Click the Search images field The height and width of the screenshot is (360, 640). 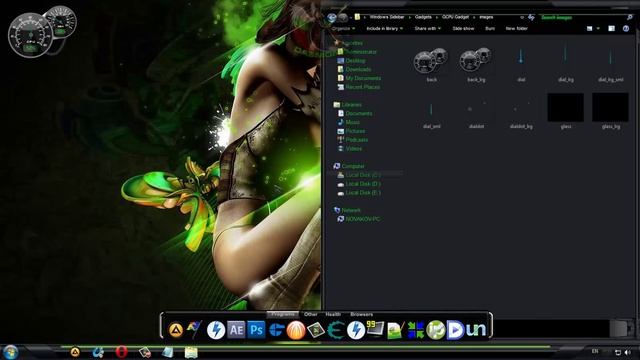coord(586,17)
